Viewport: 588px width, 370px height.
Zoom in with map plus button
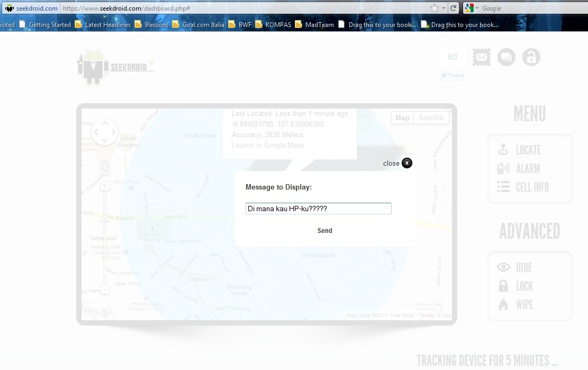coord(105,186)
